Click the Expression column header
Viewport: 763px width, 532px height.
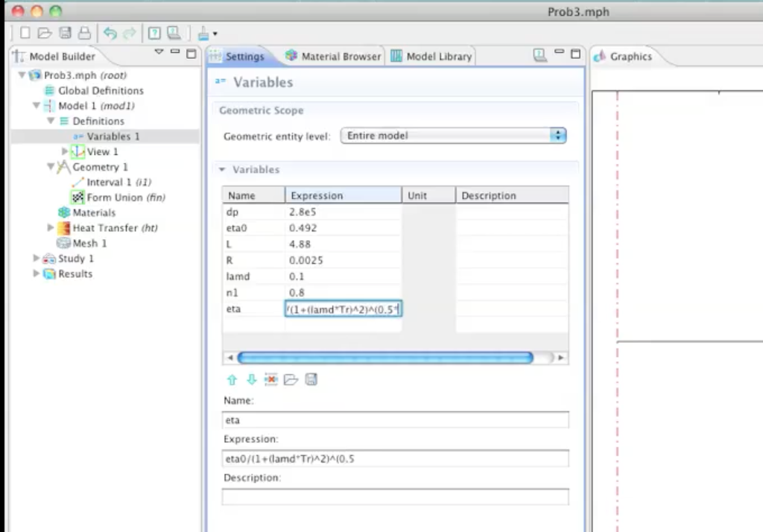(343, 196)
